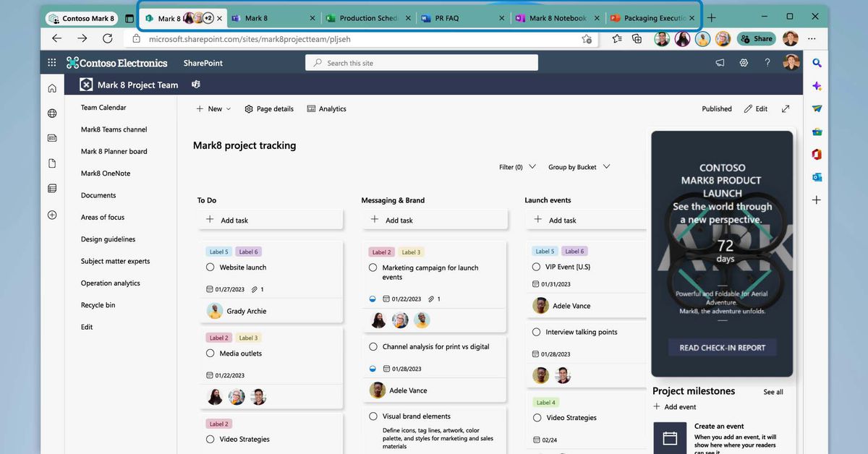Add this page to favorites star icon

(587, 39)
